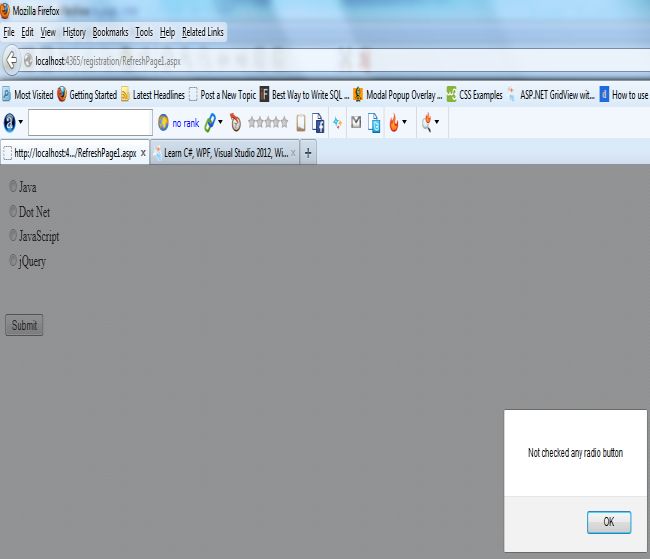650x559 pixels.
Task: Open the View menu
Action: pyautogui.click(x=48, y=32)
